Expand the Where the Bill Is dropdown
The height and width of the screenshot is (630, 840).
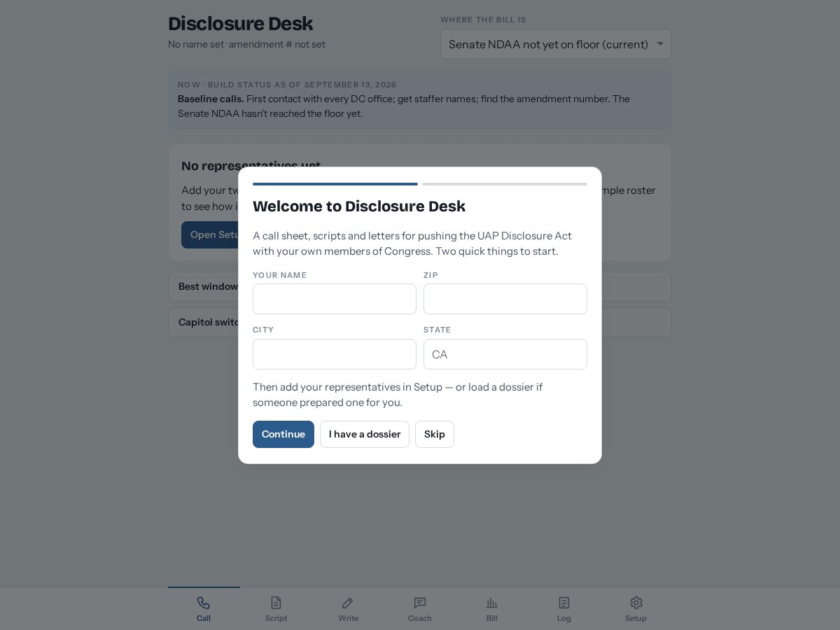click(x=556, y=44)
